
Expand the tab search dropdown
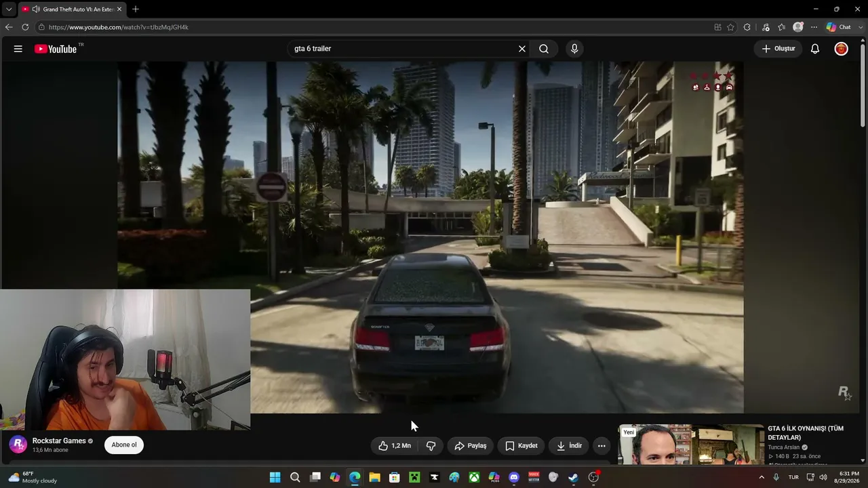(x=8, y=9)
